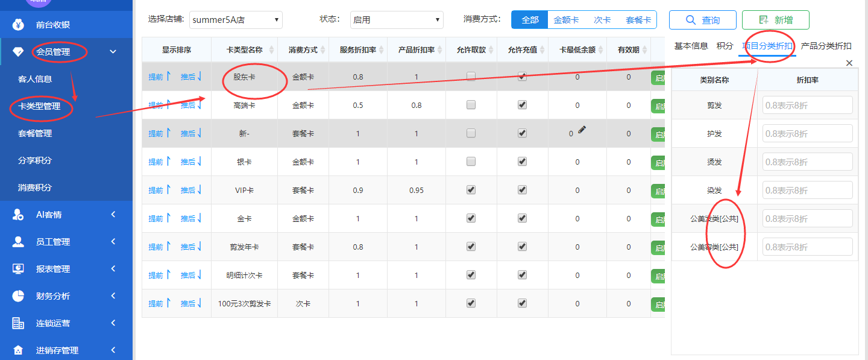Uncheck 允许取款 on the VIP卡 row

coord(471,190)
